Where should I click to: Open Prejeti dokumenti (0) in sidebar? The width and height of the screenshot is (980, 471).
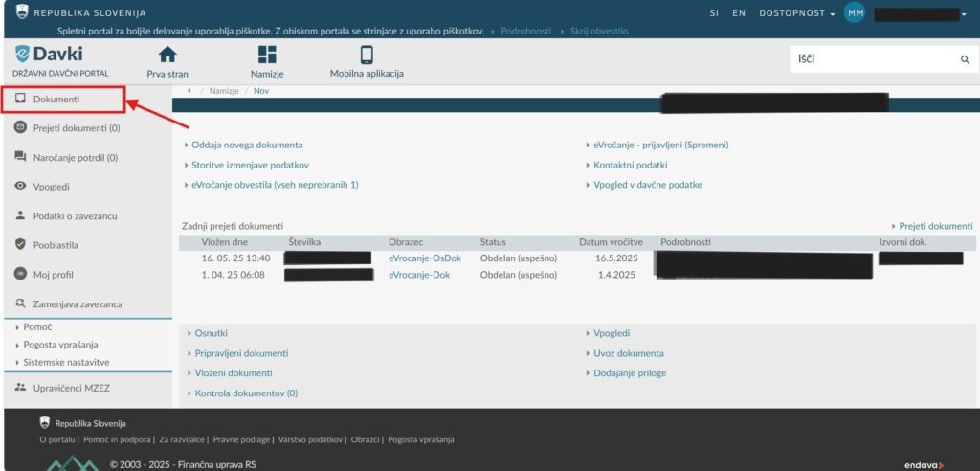(76, 127)
